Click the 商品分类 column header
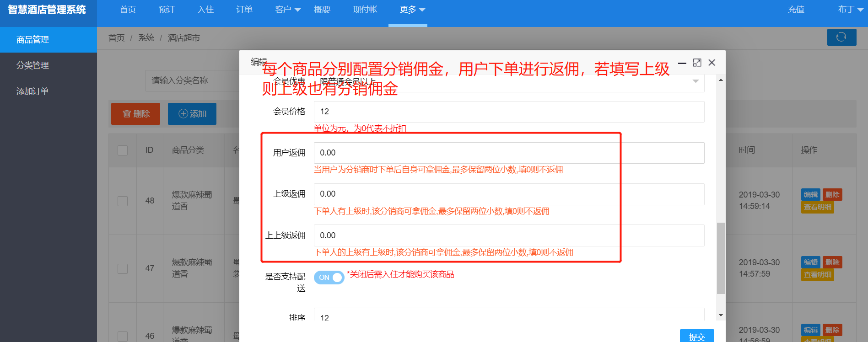 click(x=188, y=150)
